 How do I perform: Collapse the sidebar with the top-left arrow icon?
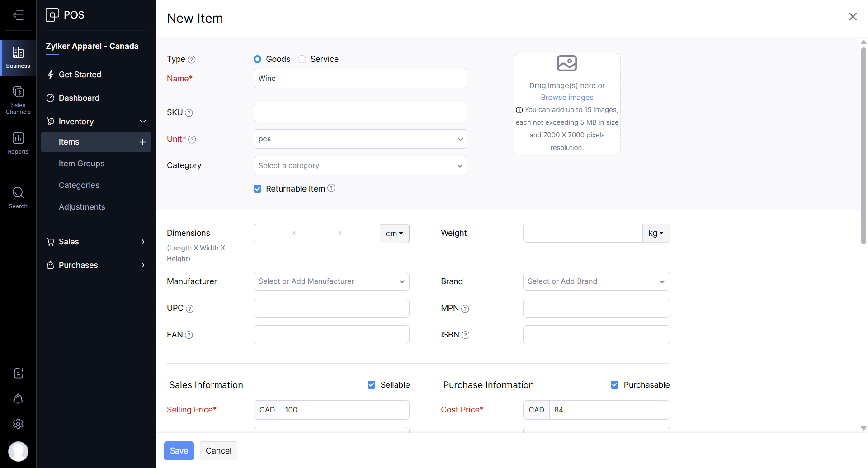click(18, 15)
